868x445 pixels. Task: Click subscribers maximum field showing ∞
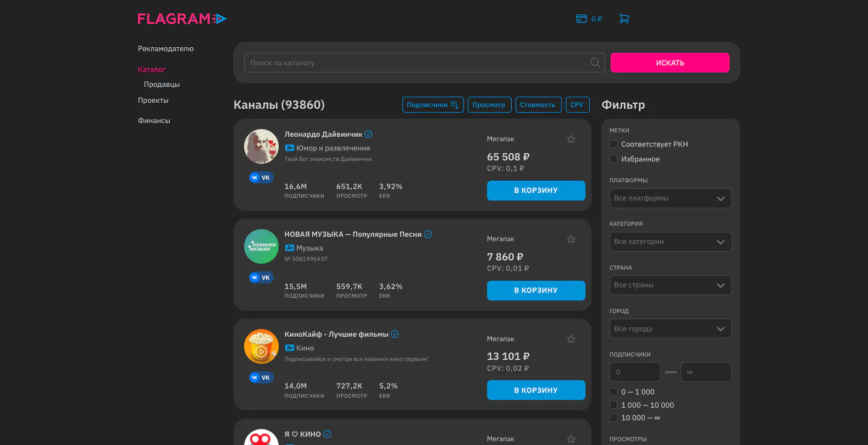click(706, 372)
